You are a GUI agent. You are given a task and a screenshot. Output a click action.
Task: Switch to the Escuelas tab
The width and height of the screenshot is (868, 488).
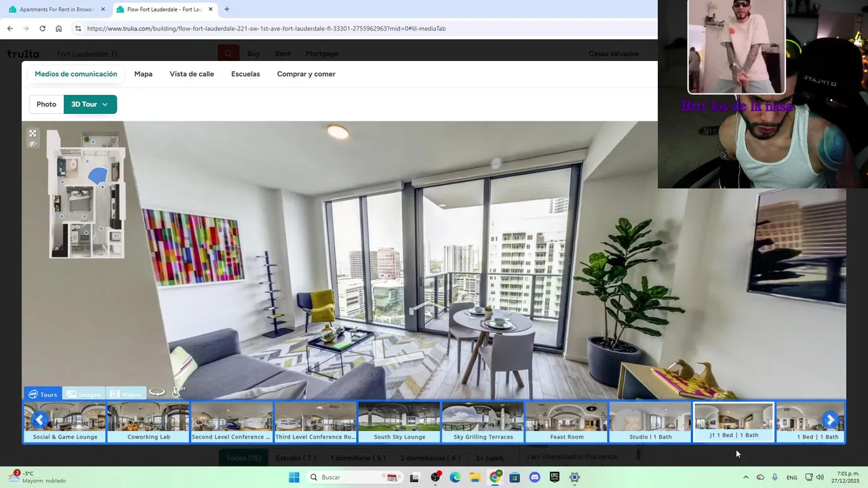[x=245, y=74]
